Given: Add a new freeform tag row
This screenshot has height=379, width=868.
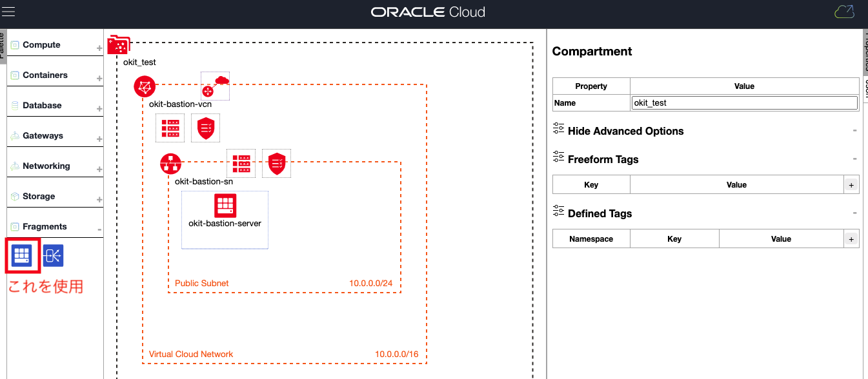Looking at the screenshot, I should pos(851,185).
